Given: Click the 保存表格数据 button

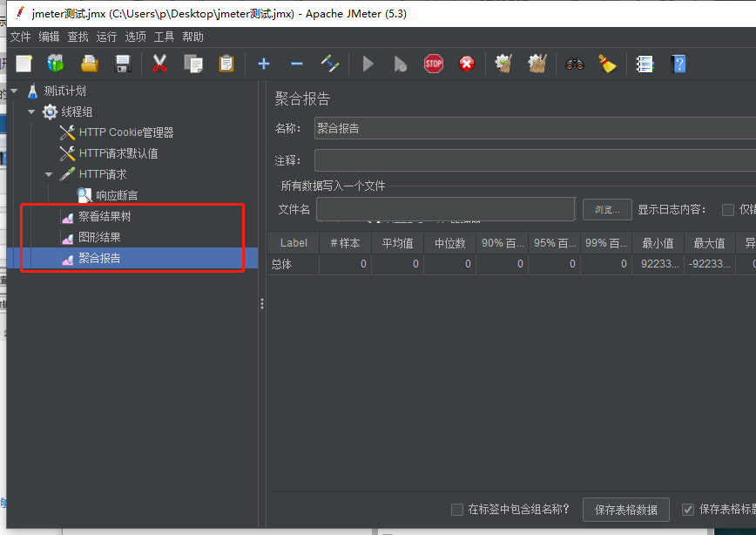Looking at the screenshot, I should click(626, 510).
